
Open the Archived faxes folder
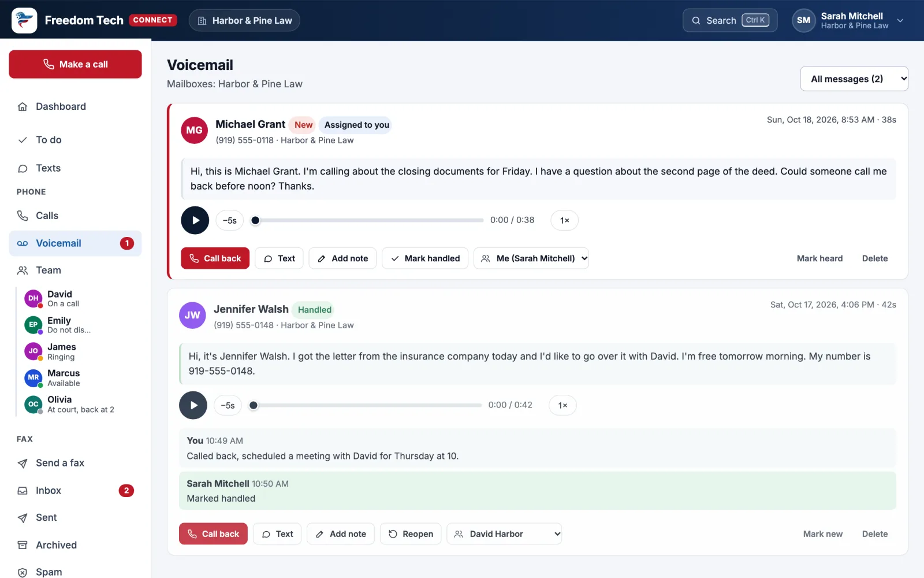click(75, 545)
